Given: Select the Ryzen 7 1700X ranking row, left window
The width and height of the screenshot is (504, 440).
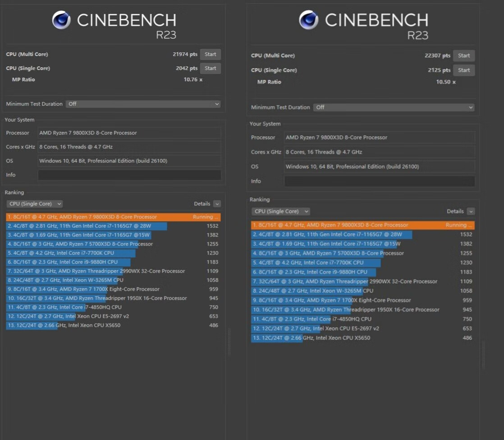Looking at the screenshot, I should tap(113, 289).
